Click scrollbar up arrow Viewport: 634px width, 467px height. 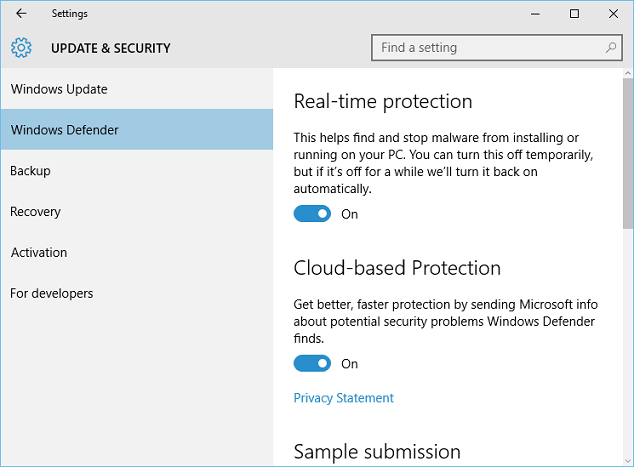tap(628, 73)
